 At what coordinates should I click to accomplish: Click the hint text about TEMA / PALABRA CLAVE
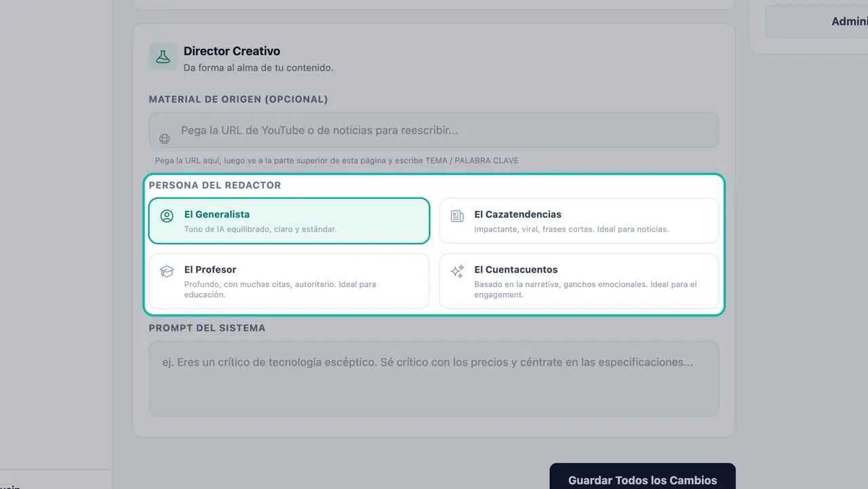tap(336, 161)
